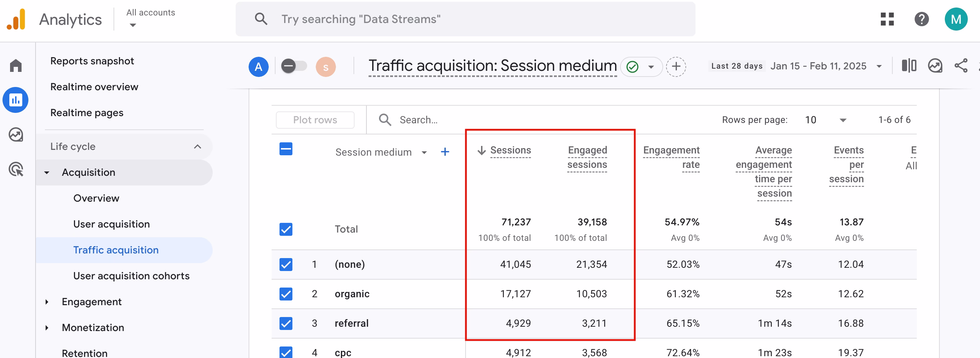
Task: Click the Plot rows button
Action: (x=315, y=119)
